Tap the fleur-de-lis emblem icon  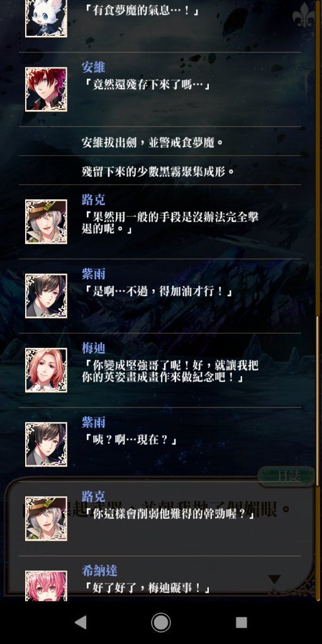[x=304, y=15]
